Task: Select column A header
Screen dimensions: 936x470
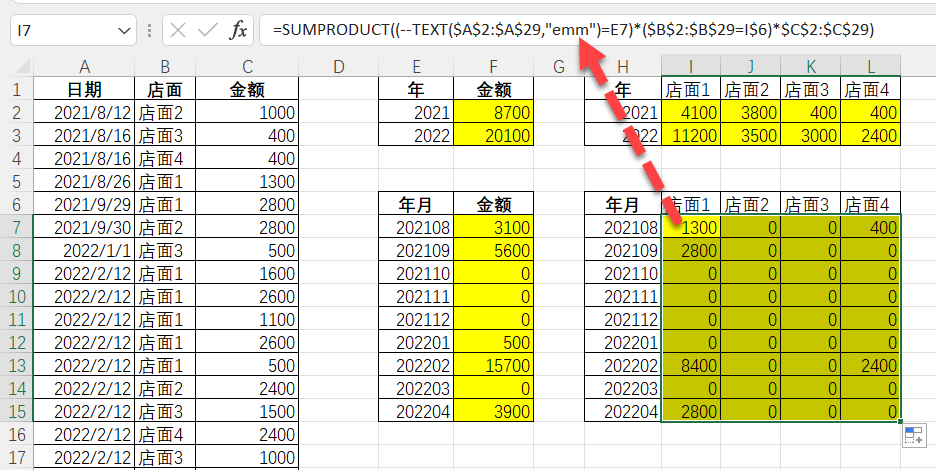Action: [84, 66]
